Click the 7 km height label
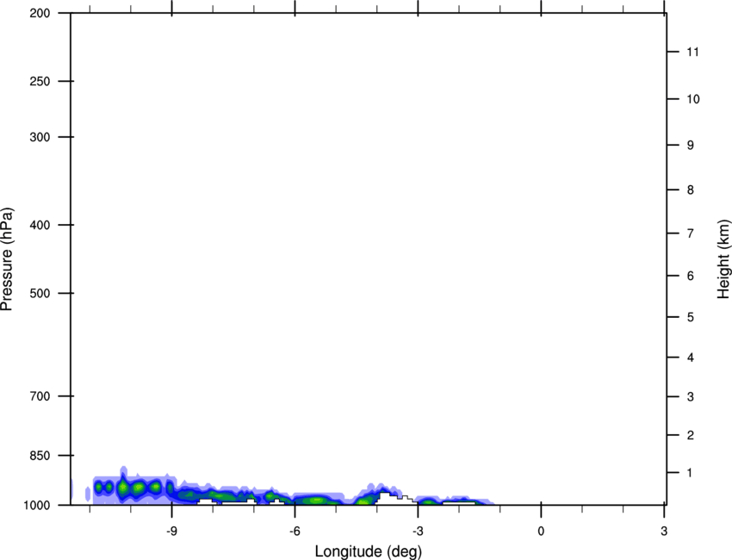 click(x=691, y=233)
